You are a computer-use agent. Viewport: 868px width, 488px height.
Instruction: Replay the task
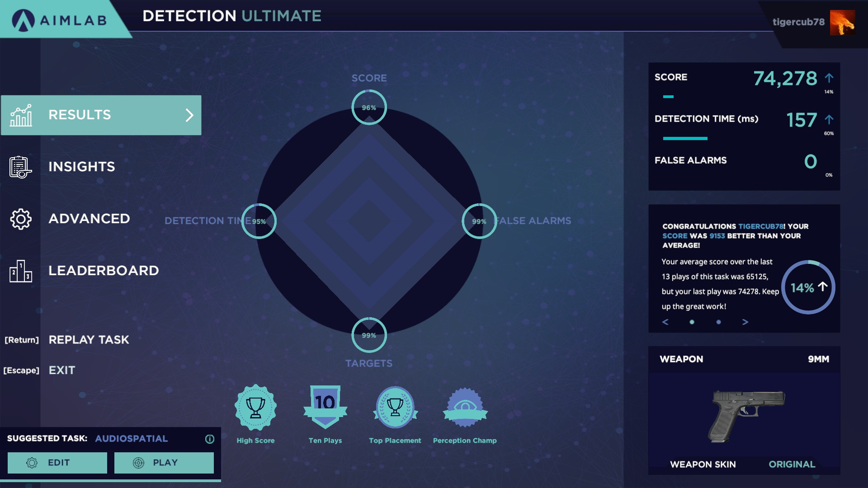[89, 340]
